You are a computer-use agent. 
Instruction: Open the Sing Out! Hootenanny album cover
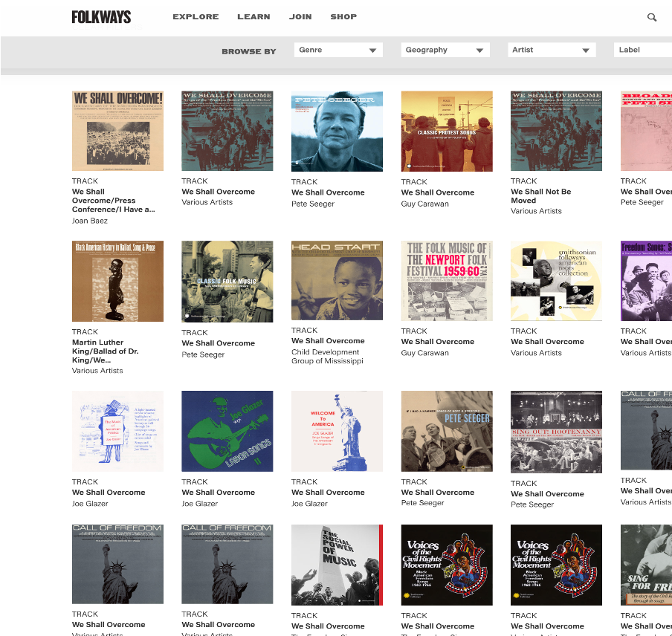[556, 432]
